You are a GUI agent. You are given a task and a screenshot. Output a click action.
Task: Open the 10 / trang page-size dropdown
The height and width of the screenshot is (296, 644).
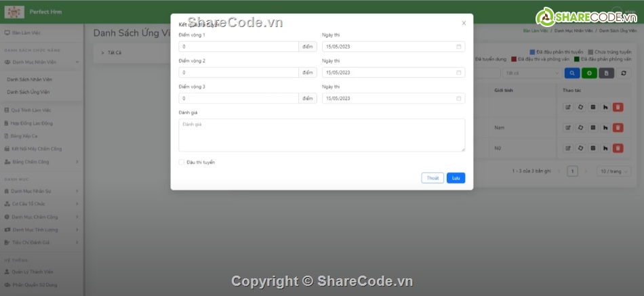coord(613,171)
